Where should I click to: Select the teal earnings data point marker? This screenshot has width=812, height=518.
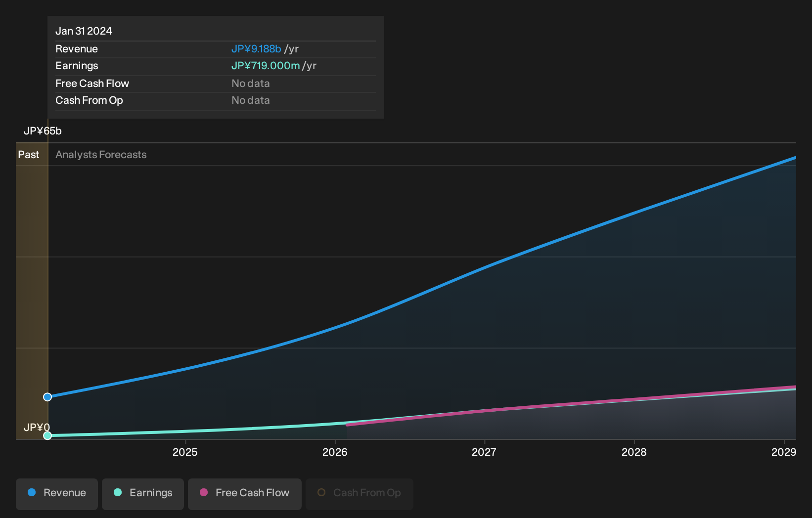[x=47, y=435]
